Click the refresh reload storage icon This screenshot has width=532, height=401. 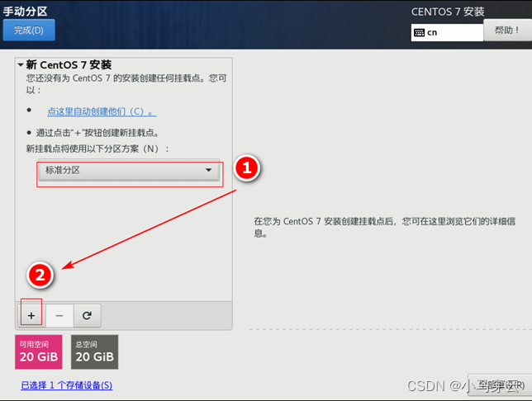tap(88, 315)
